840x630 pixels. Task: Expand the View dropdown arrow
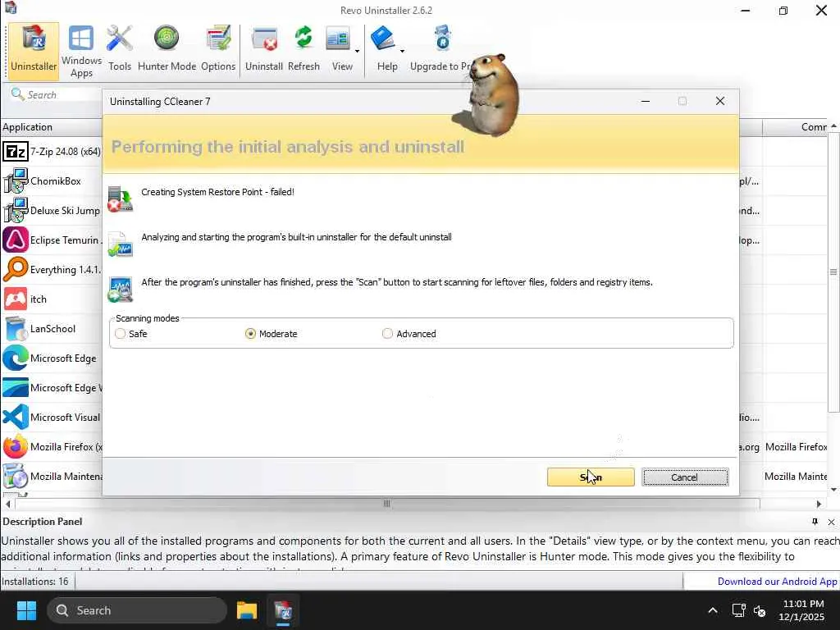(358, 52)
